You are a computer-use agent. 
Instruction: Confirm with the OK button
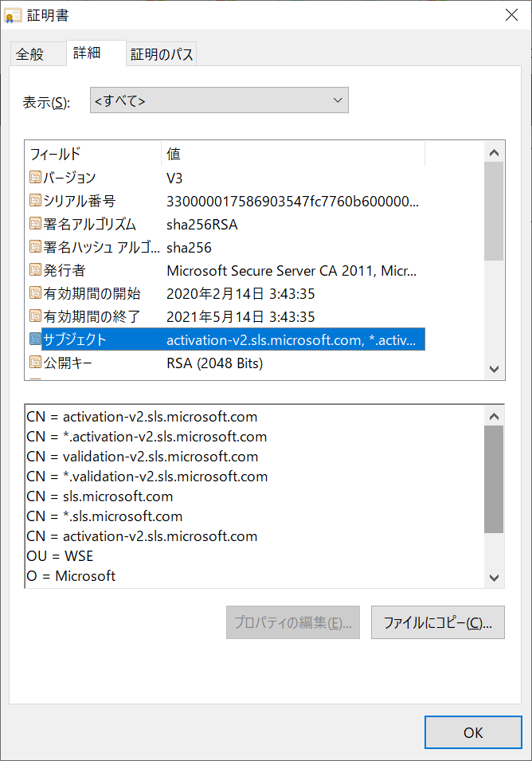(473, 732)
